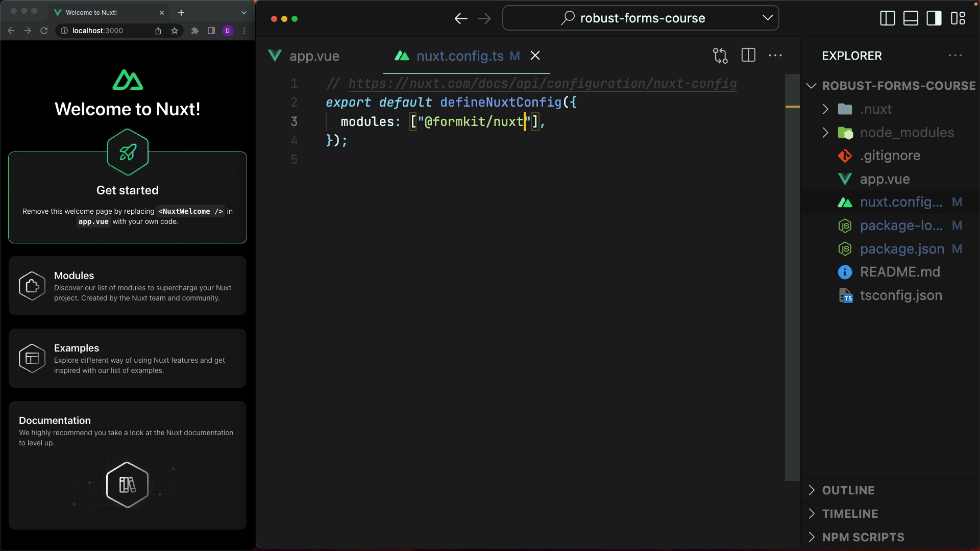The height and width of the screenshot is (551, 980).
Task: Open Customize Layout icon
Action: click(958, 18)
